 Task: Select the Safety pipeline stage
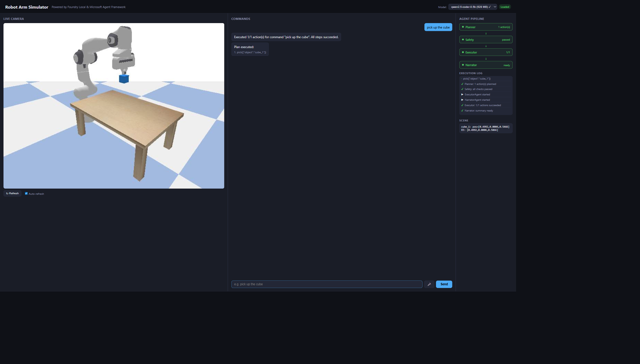(485, 40)
